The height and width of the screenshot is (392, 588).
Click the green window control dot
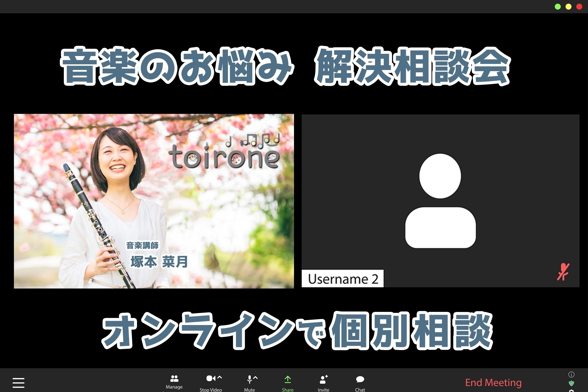[558, 7]
